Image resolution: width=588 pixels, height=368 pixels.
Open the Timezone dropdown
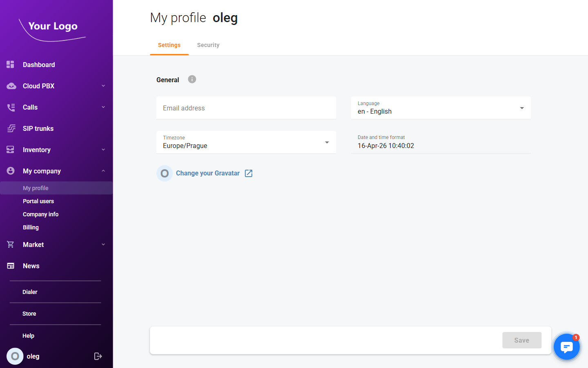click(327, 142)
